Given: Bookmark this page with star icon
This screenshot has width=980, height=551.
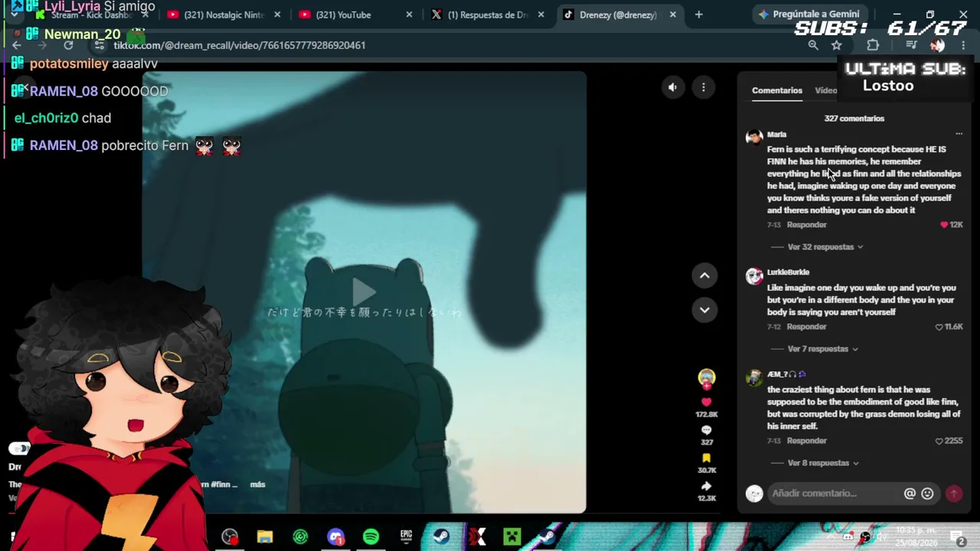Looking at the screenshot, I should pos(837,45).
